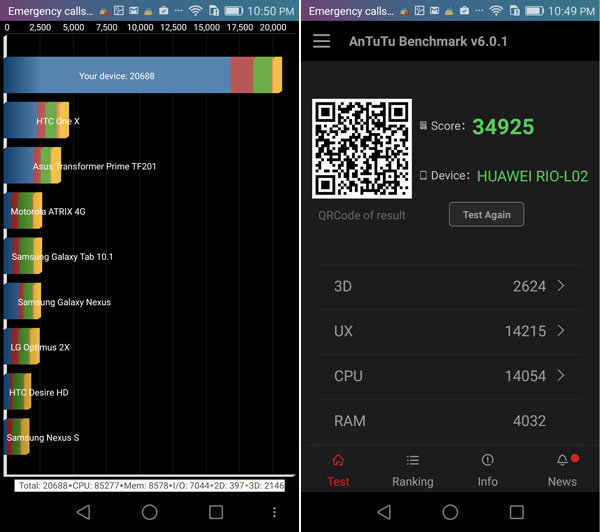Select the Samsung Galaxy Nexus bar
The width and height of the screenshot is (600, 532).
coord(22,301)
